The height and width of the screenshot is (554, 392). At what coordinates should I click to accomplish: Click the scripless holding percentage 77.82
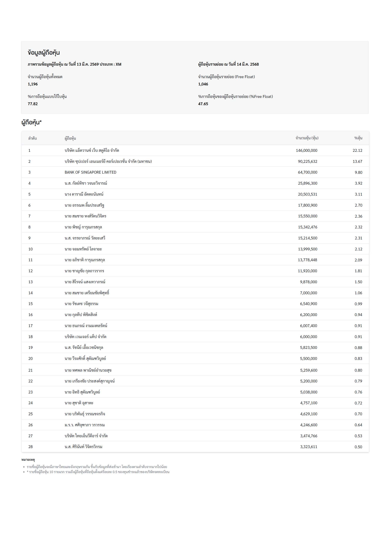pos(33,104)
